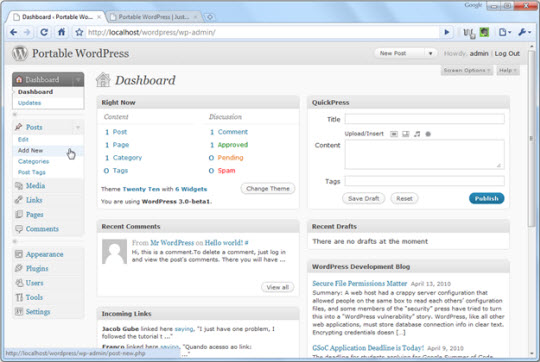
Task: Click the Add Media upload icon
Action: 428,134
